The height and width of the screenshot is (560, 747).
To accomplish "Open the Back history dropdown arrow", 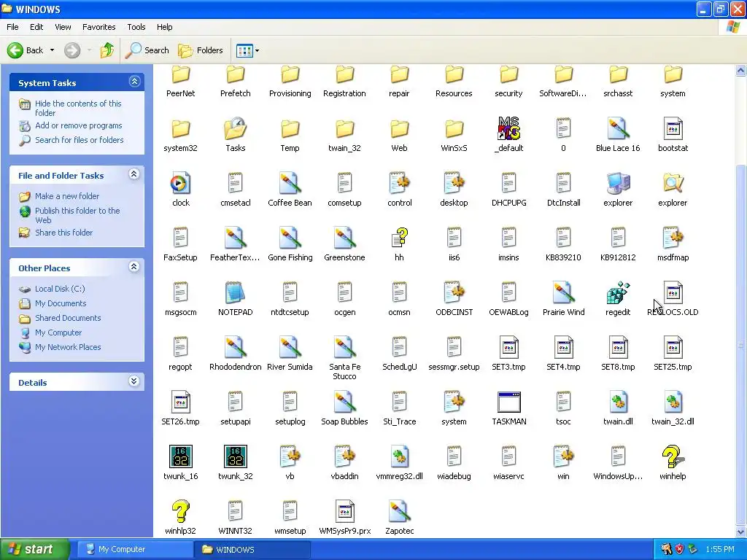I will 52,50.
